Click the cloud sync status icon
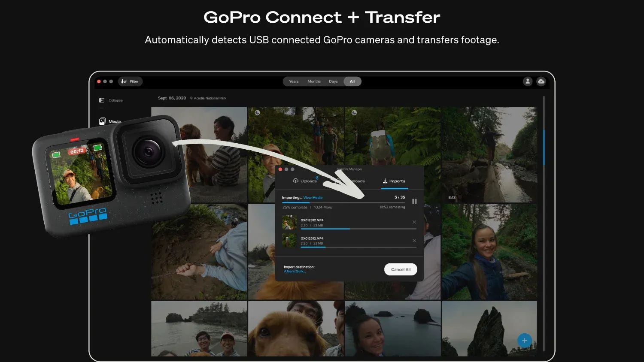The height and width of the screenshot is (362, 644). [541, 81]
